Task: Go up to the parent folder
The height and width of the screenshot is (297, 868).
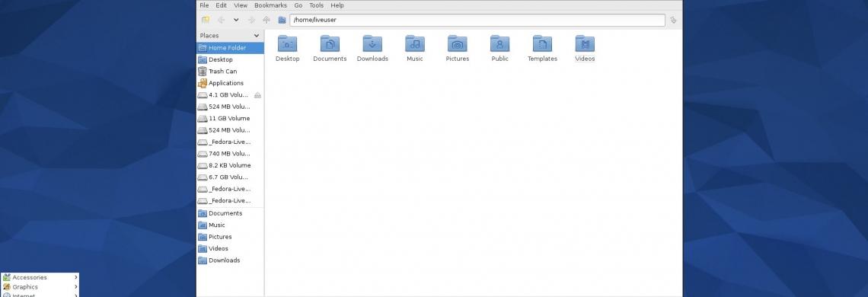Action: coord(266,20)
